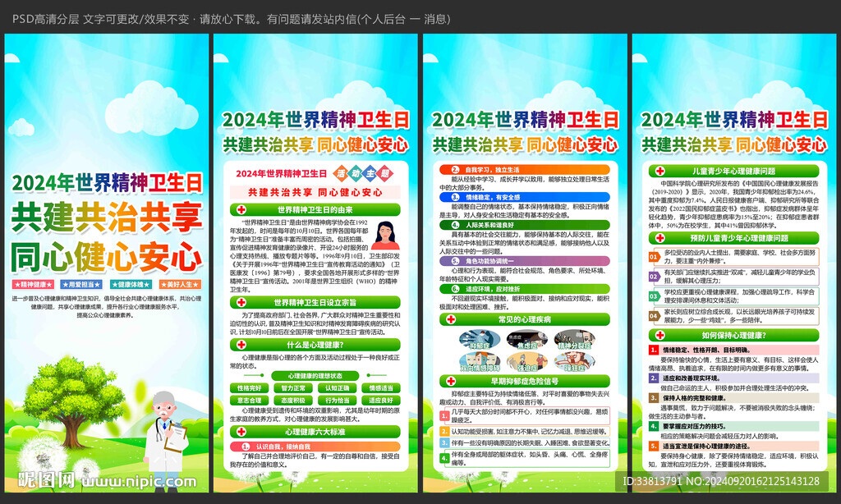Click the 角色功能协调统一 purple bar
Screen dimensions: 841x504
click(525, 261)
